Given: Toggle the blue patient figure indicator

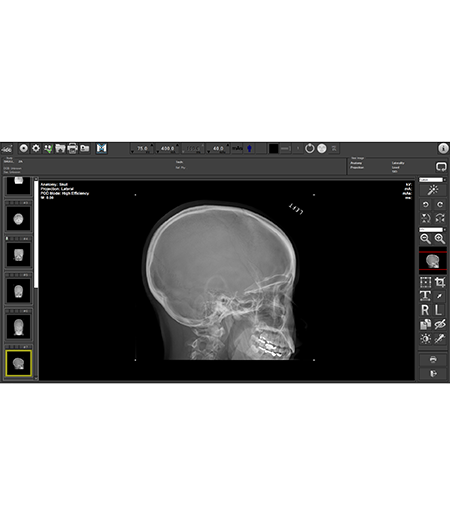Looking at the screenshot, I should [249, 148].
